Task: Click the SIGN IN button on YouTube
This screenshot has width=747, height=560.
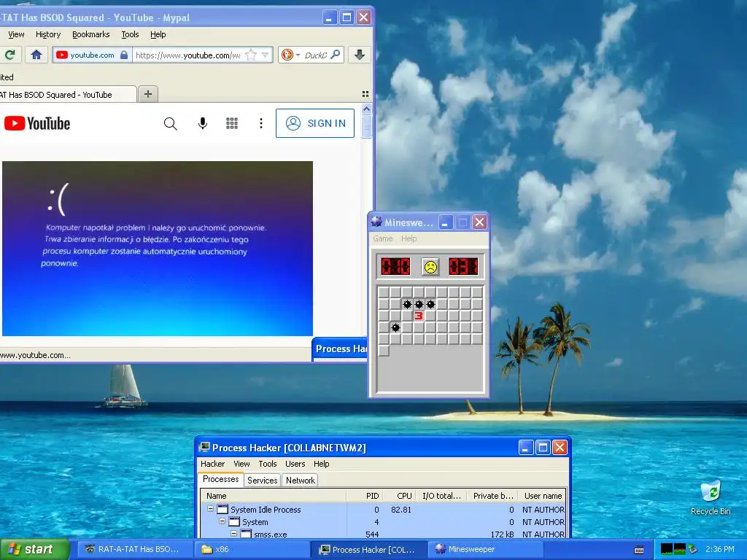Action: pos(315,123)
